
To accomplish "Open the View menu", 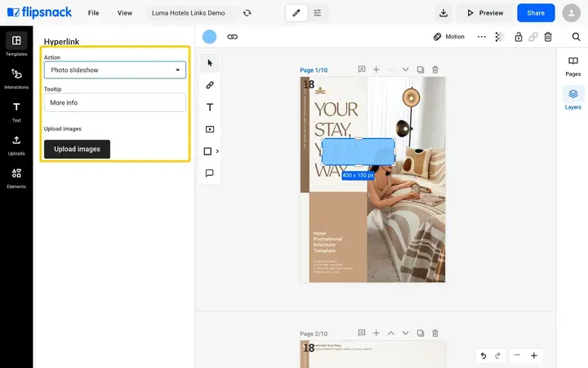I will point(124,13).
